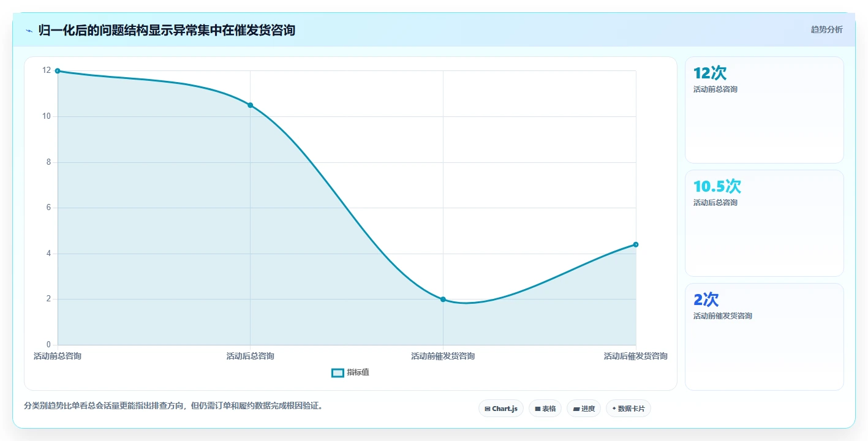
Task: Click 活动后总咨询 label in the stat card
Action: 715,203
